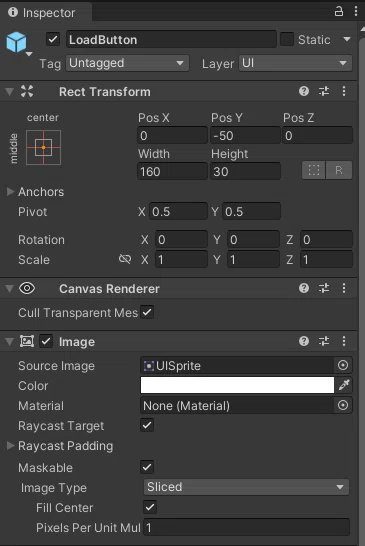Click the None (Material) field

tap(238, 405)
